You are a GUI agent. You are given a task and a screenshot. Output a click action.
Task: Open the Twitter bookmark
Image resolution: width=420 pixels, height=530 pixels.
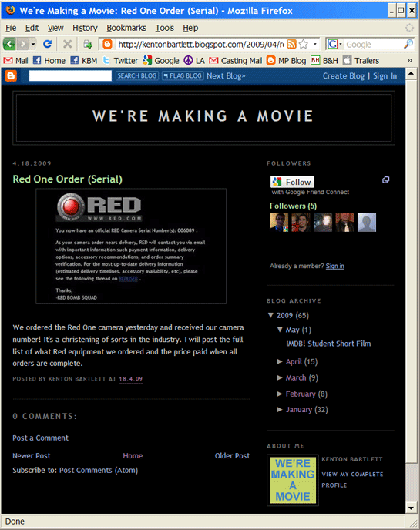(x=120, y=61)
